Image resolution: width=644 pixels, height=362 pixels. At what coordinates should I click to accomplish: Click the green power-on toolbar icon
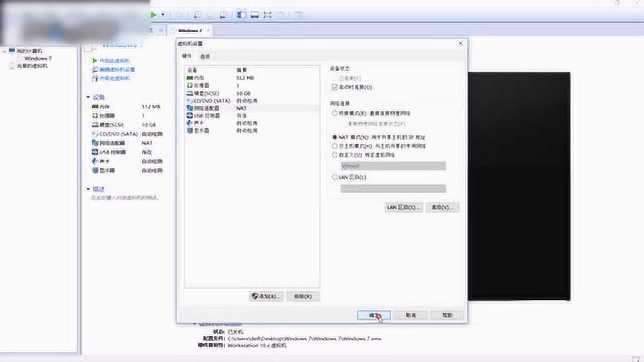click(153, 15)
